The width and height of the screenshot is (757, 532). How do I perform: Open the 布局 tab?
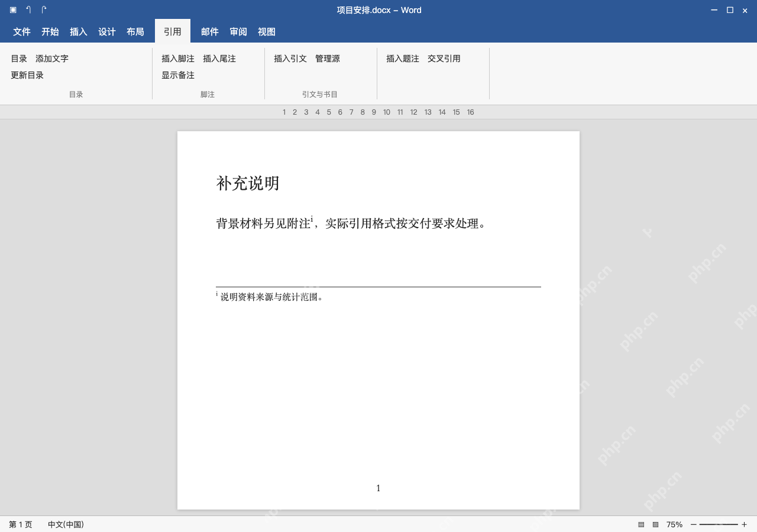[135, 32]
